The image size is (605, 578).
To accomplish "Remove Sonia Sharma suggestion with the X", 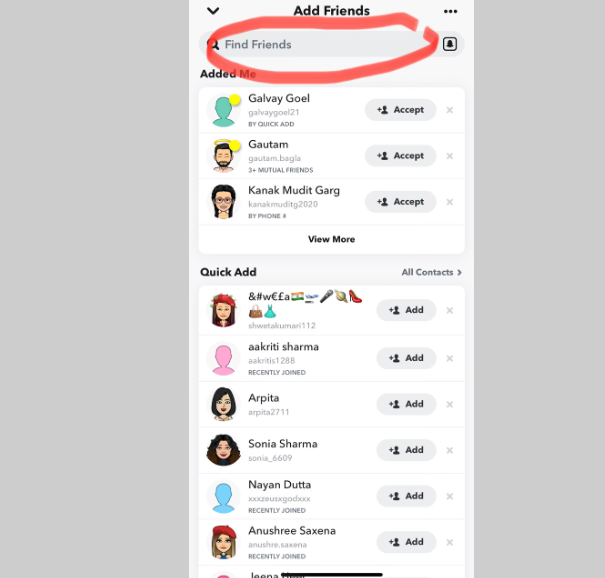I will (x=450, y=450).
